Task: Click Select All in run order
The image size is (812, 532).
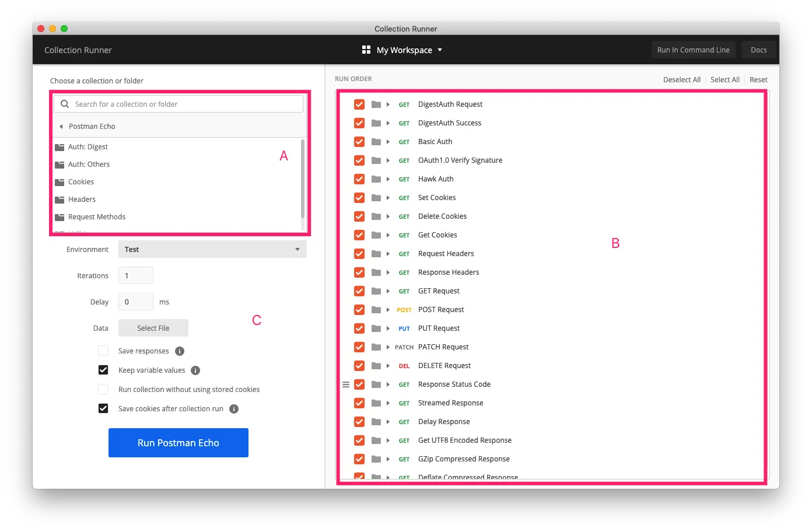Action: [725, 79]
